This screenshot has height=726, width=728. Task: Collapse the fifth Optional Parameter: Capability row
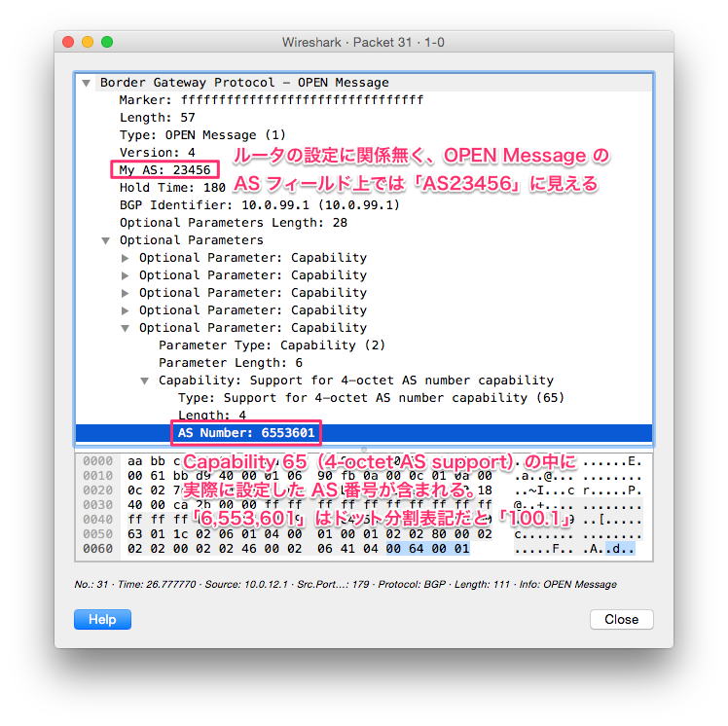[x=125, y=328]
